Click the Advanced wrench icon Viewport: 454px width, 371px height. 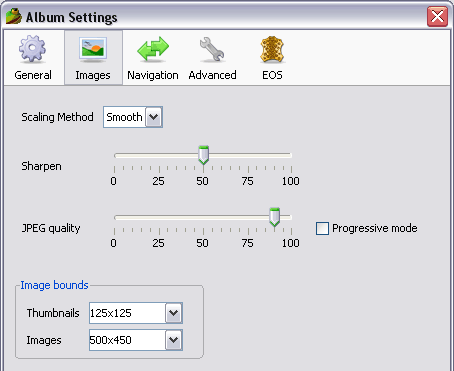[x=212, y=49]
